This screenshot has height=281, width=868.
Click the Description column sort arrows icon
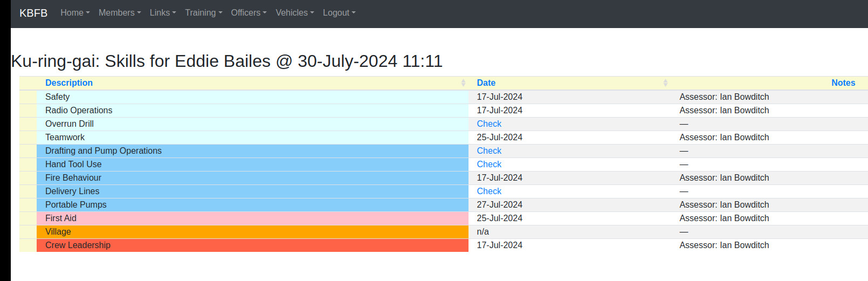[463, 83]
